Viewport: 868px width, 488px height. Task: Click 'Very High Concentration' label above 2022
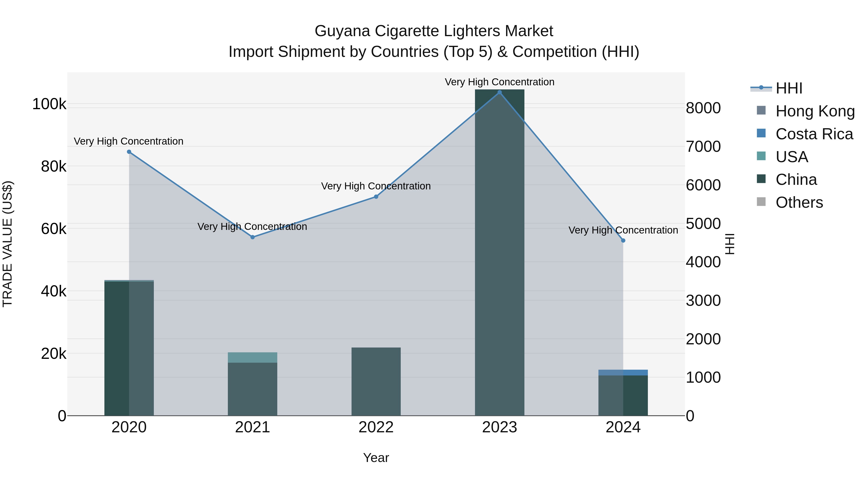click(376, 186)
